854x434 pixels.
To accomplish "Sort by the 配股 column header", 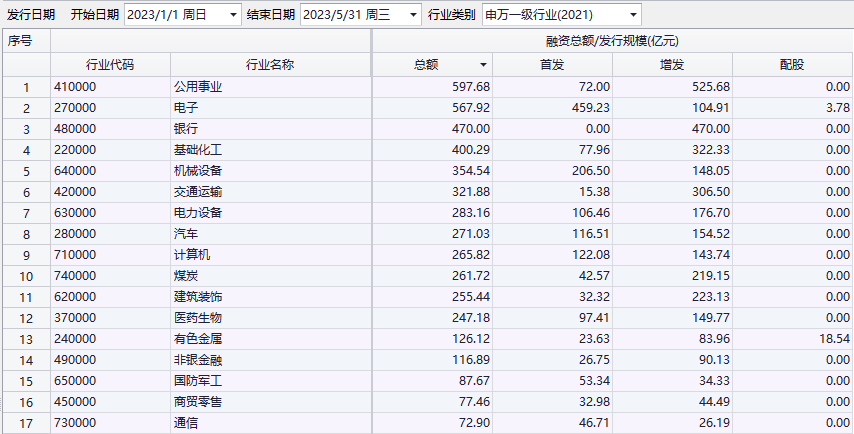I will pyautogui.click(x=791, y=65).
